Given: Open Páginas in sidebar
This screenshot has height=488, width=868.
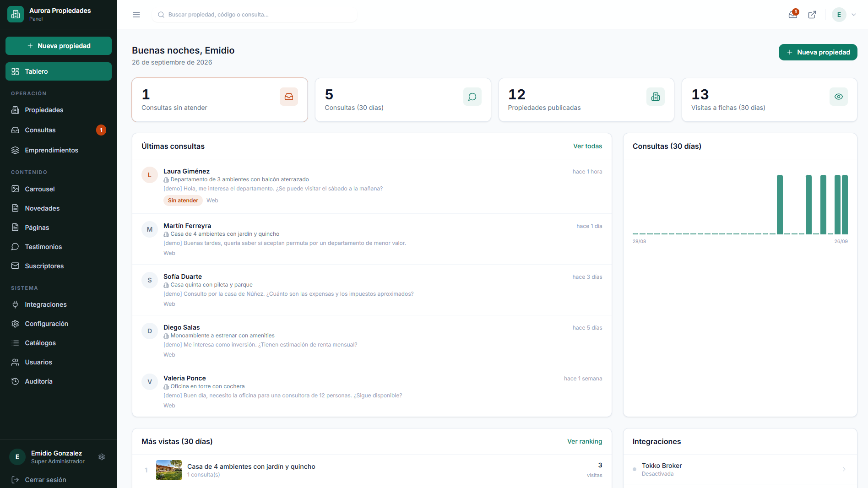Looking at the screenshot, I should pos(59,228).
